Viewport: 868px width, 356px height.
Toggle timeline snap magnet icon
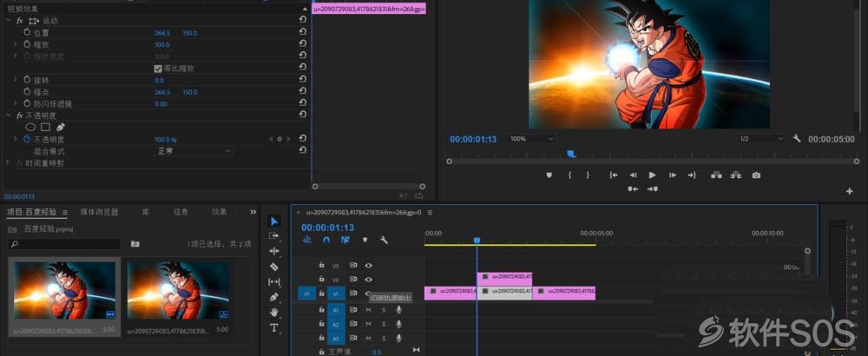tap(326, 240)
